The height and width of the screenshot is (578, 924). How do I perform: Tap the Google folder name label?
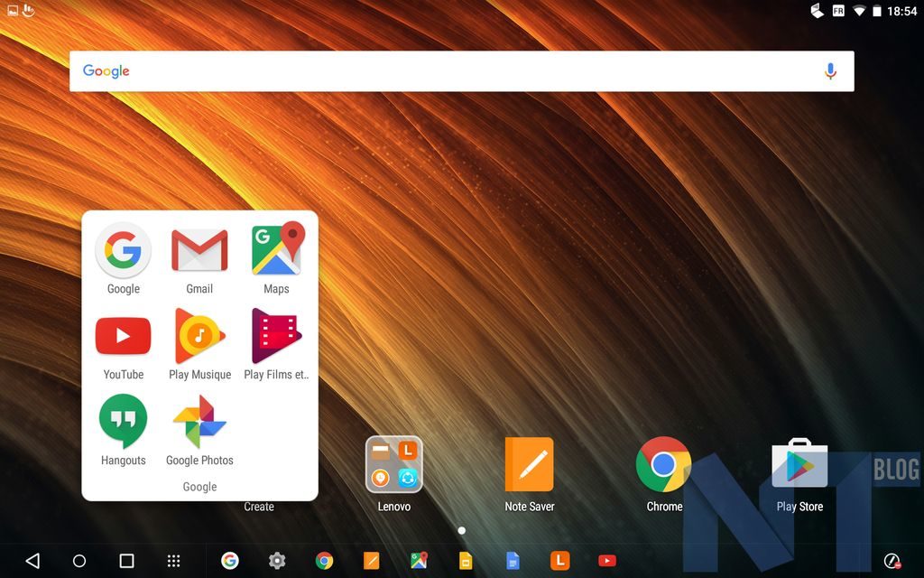199,487
